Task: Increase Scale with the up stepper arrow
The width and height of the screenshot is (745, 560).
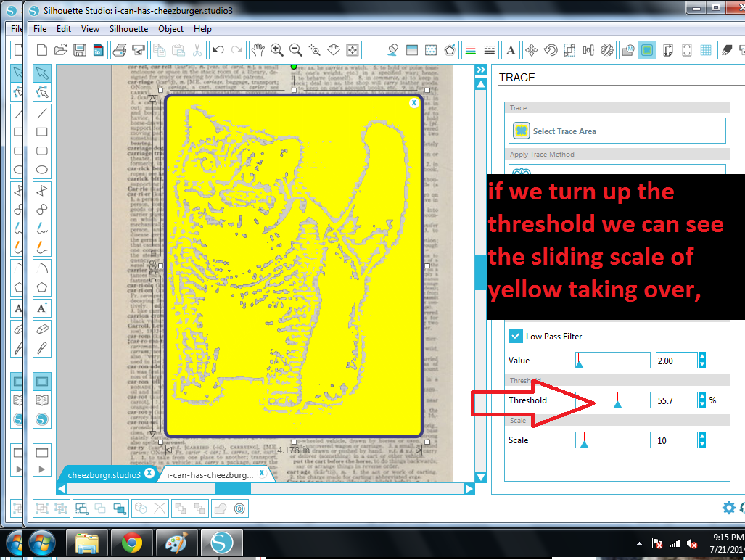Action: pos(702,436)
